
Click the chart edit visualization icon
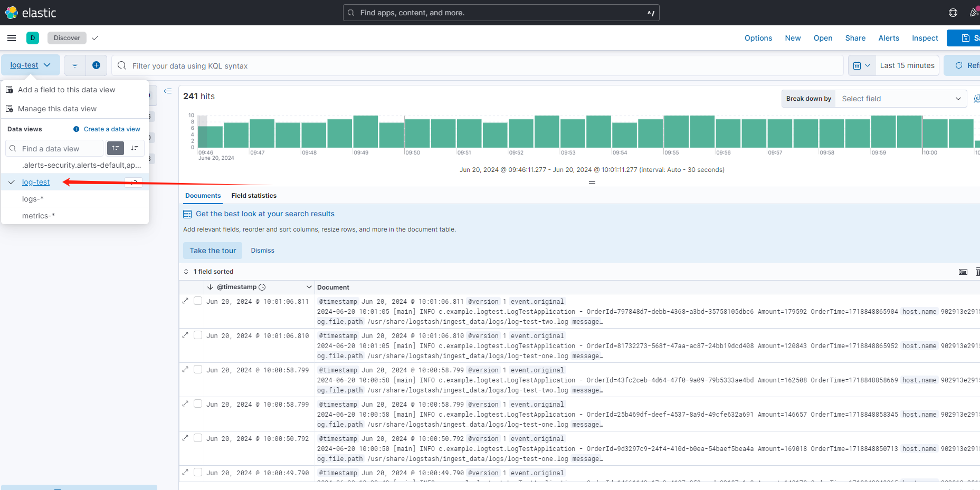(976, 99)
